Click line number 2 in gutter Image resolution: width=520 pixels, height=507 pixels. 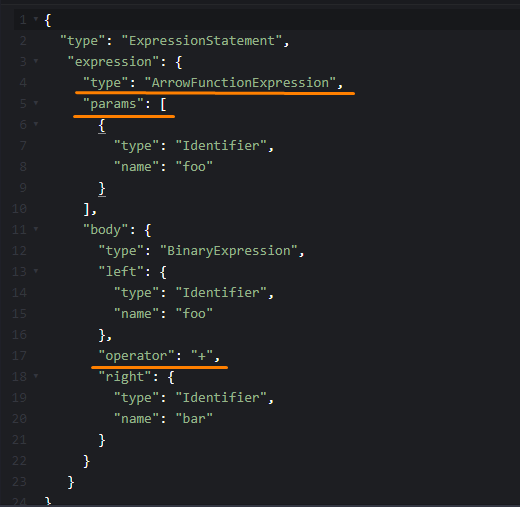(x=23, y=41)
